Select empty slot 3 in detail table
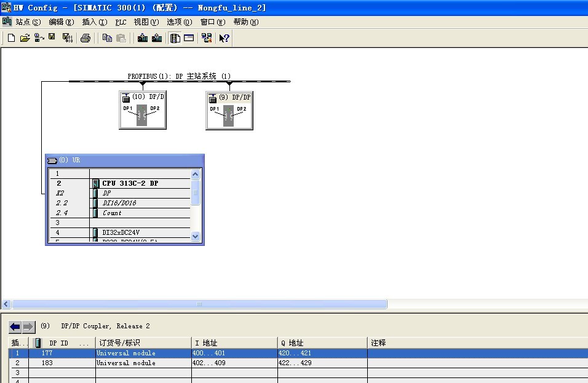 click(x=298, y=373)
